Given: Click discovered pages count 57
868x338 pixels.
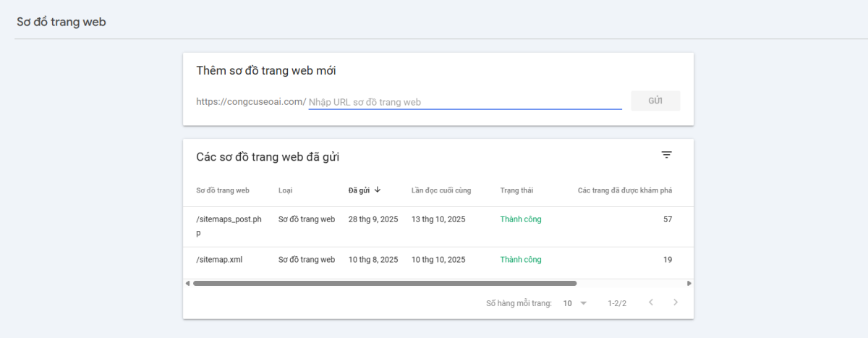Looking at the screenshot, I should (x=667, y=219).
